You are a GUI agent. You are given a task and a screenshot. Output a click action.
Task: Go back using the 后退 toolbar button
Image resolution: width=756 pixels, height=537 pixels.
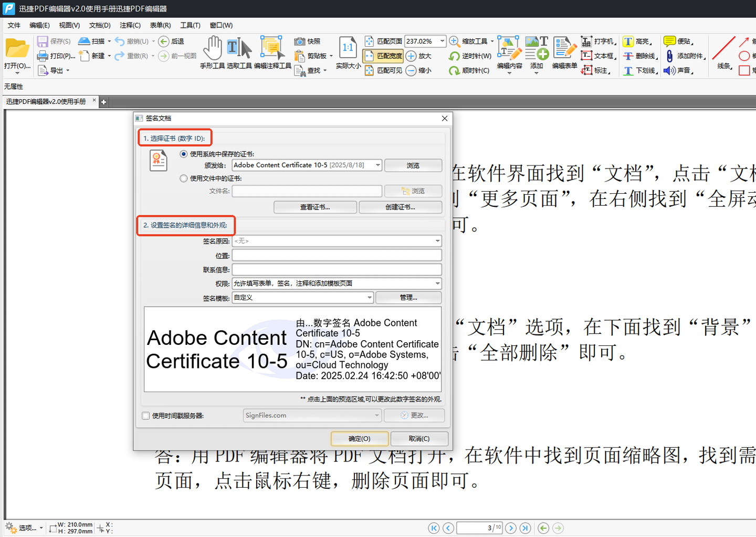click(x=171, y=41)
